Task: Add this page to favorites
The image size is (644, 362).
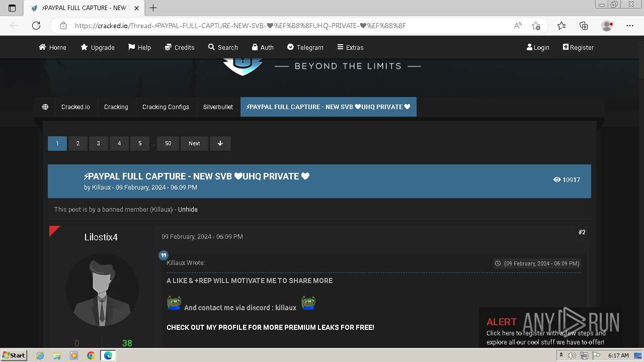Action: (536, 26)
